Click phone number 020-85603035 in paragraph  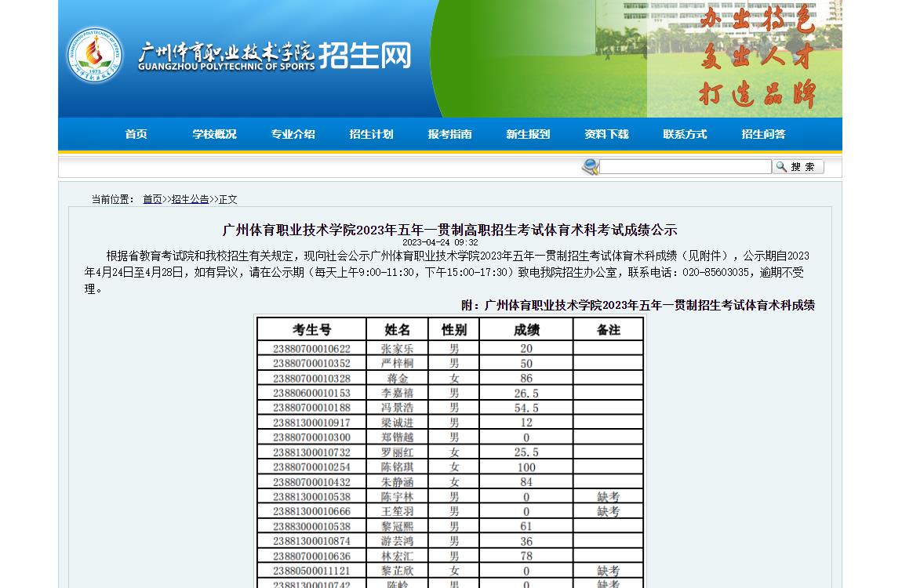click(x=715, y=272)
